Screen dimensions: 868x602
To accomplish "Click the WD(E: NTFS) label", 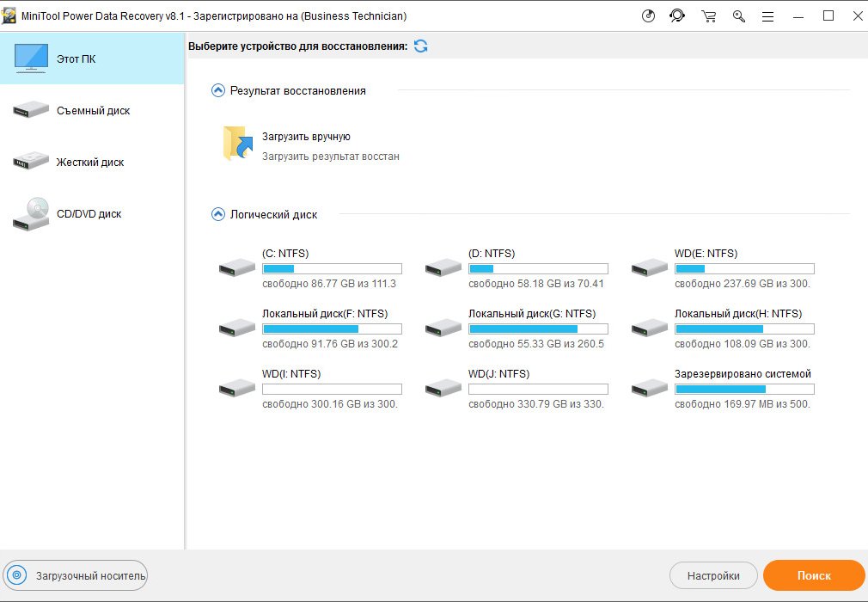I will (x=706, y=254).
